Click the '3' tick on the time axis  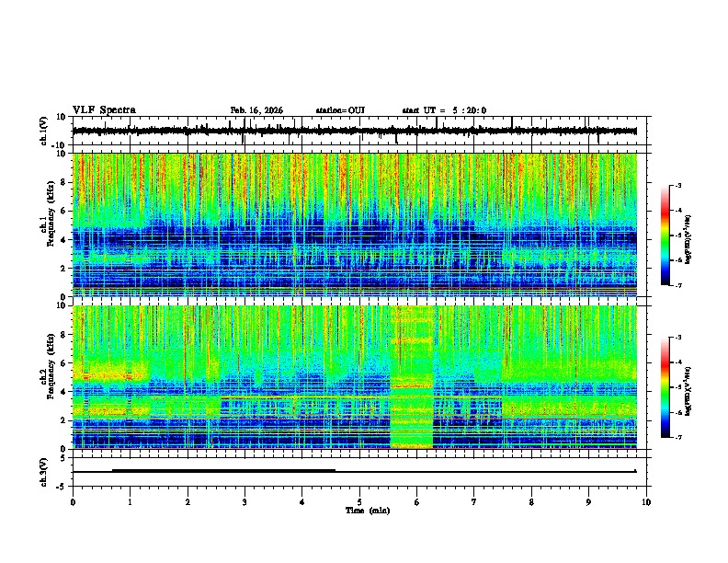click(245, 502)
